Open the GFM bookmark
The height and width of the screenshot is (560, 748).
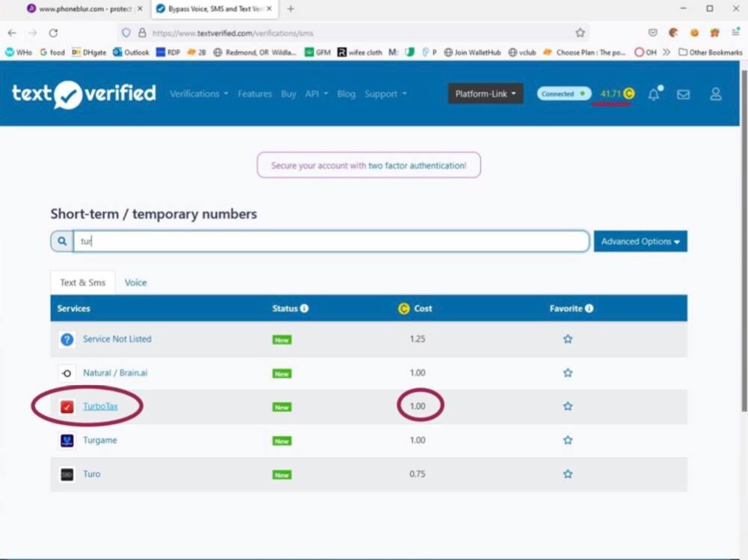coord(318,52)
